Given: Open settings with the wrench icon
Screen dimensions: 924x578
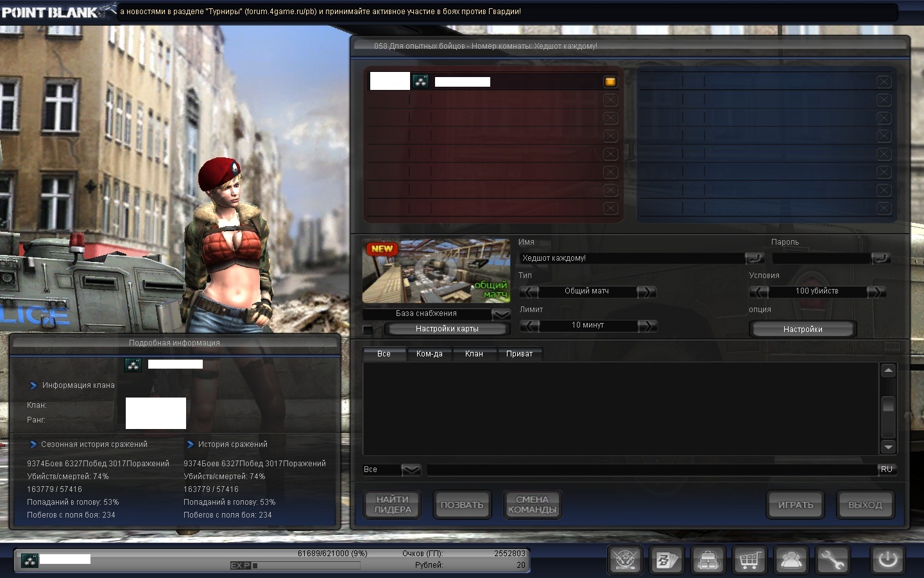Looking at the screenshot, I should [832, 560].
